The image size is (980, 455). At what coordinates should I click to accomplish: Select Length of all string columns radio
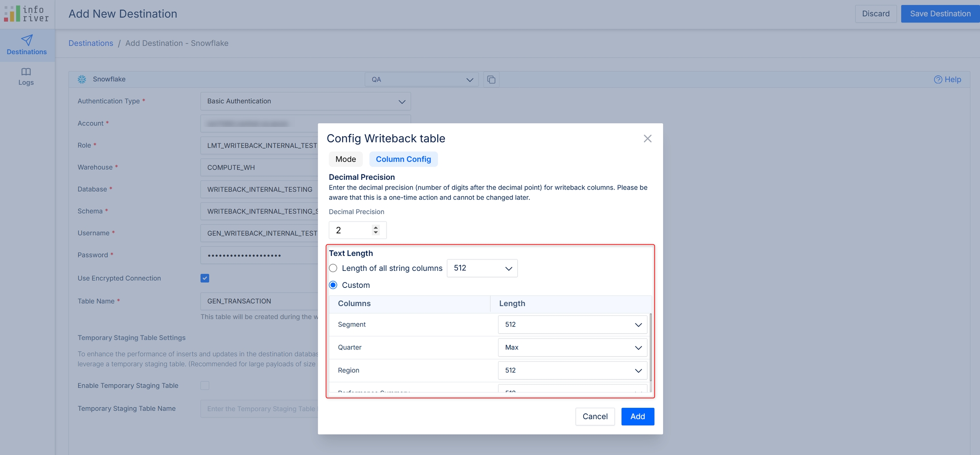pos(333,268)
